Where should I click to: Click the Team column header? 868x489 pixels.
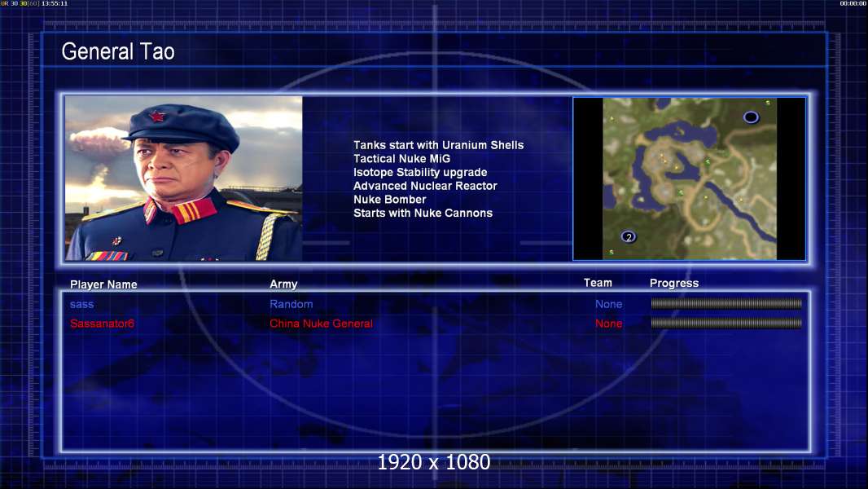[x=598, y=283]
